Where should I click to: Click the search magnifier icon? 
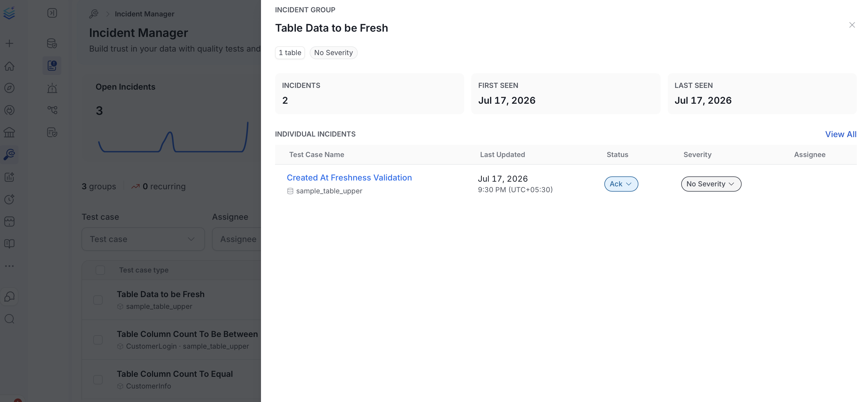pyautogui.click(x=9, y=319)
